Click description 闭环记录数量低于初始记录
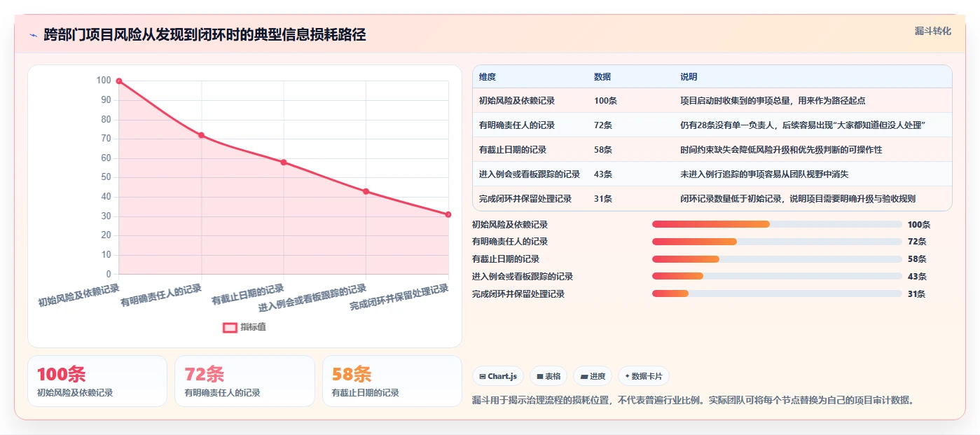Screen dimensions: 980x435 pos(798,199)
